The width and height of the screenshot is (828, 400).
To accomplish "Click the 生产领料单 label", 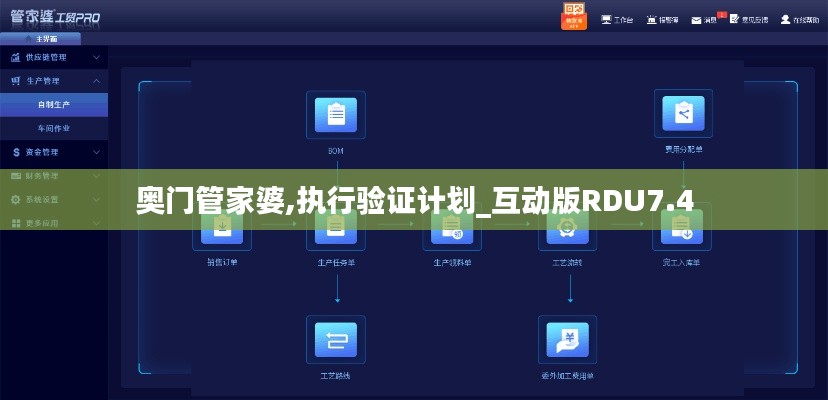I will pyautogui.click(x=452, y=262).
